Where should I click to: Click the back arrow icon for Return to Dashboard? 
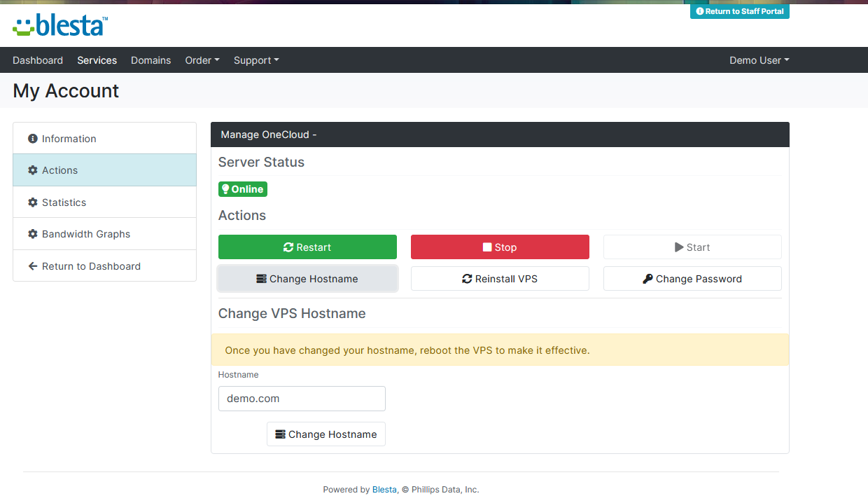pyautogui.click(x=32, y=266)
